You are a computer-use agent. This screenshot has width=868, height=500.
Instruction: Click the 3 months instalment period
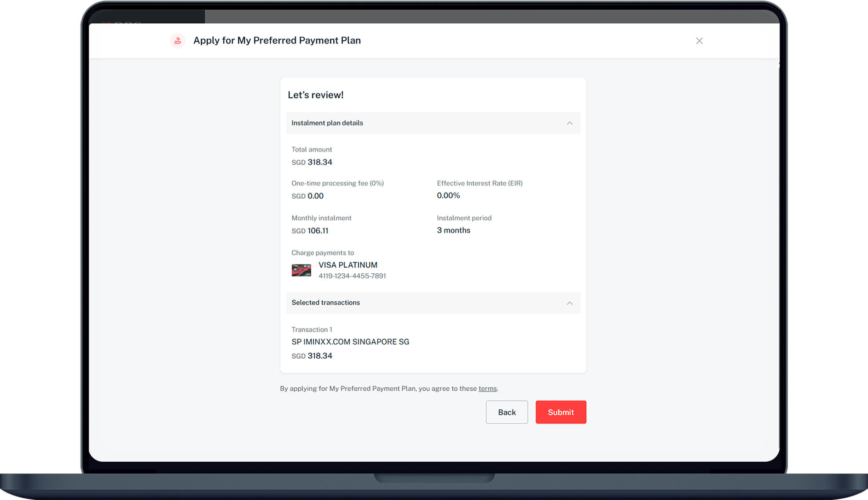pyautogui.click(x=453, y=230)
